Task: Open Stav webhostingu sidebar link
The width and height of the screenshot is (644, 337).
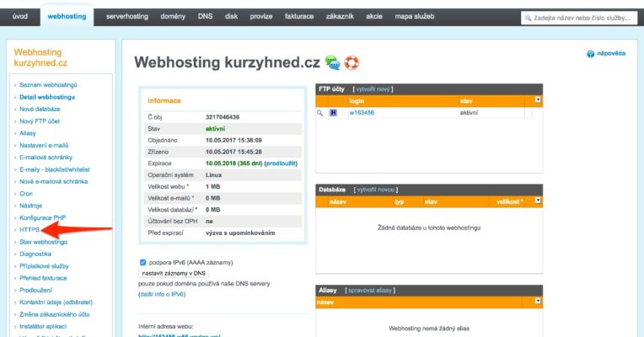Action: coord(44,242)
